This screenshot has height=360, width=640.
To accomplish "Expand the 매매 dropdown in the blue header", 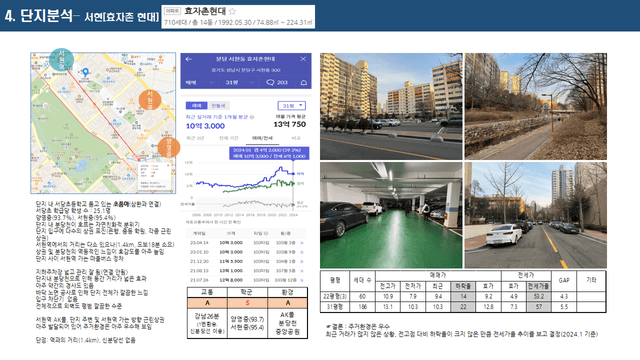I will click(x=200, y=82).
